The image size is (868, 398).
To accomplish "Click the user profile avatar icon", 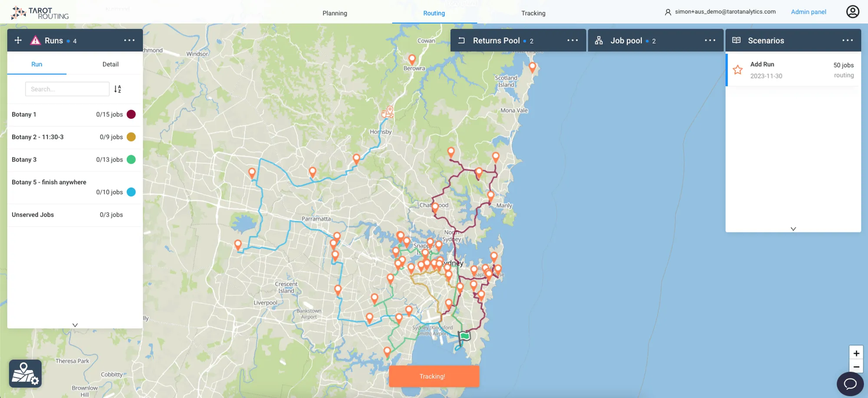I will pyautogui.click(x=852, y=12).
